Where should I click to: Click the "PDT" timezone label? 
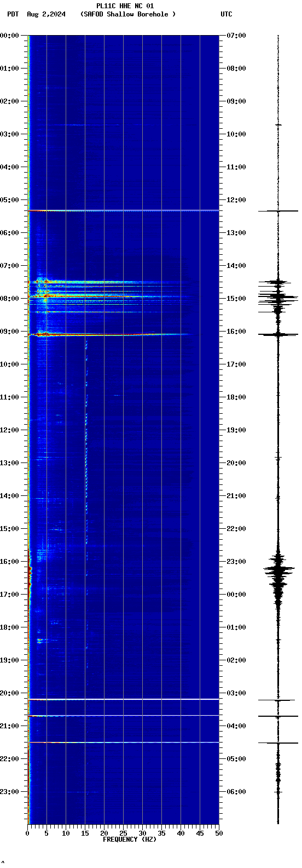(x=13, y=14)
